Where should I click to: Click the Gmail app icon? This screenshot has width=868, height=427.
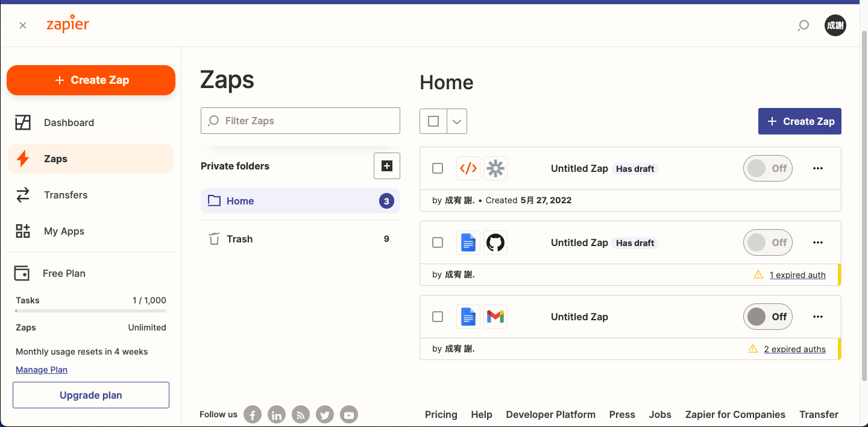point(495,317)
